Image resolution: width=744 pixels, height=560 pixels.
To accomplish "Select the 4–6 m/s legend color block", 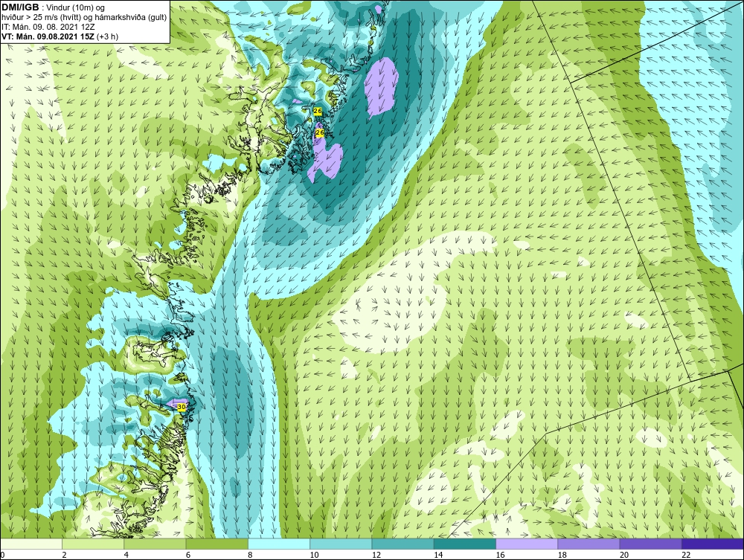I will pos(155,544).
